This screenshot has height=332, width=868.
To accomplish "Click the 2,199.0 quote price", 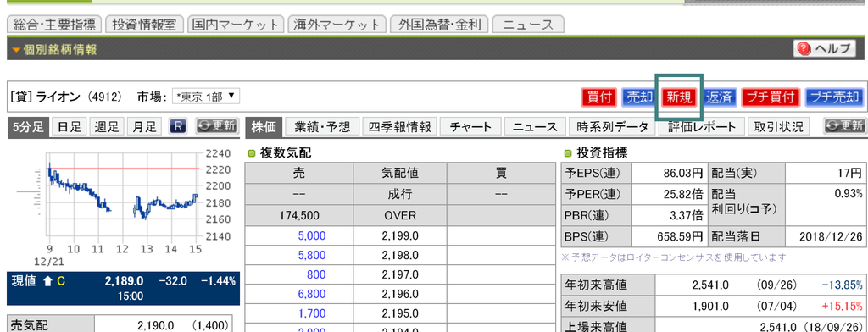I will (400, 236).
